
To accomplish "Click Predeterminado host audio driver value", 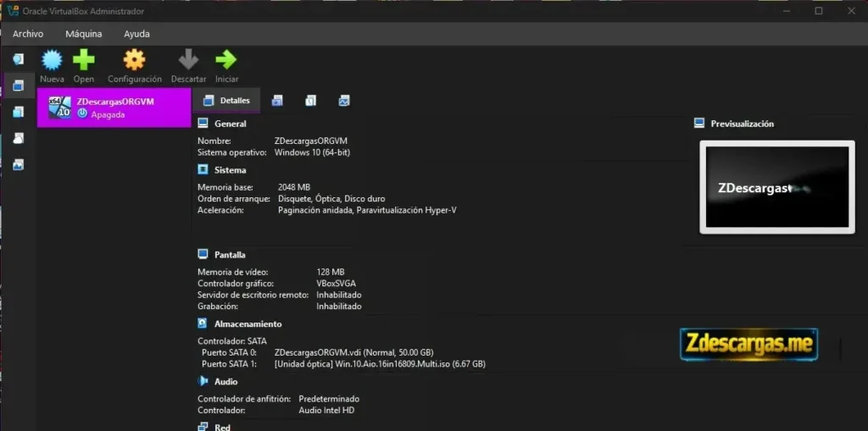I will [x=329, y=398].
